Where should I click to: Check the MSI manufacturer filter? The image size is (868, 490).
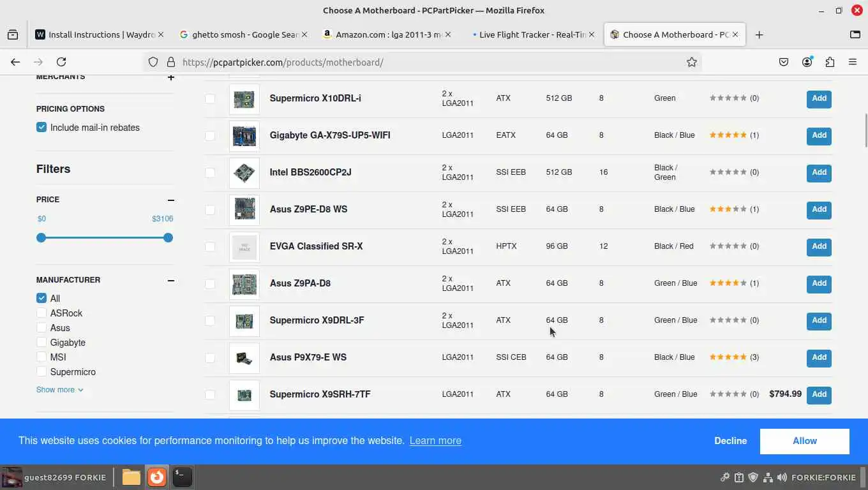click(41, 357)
